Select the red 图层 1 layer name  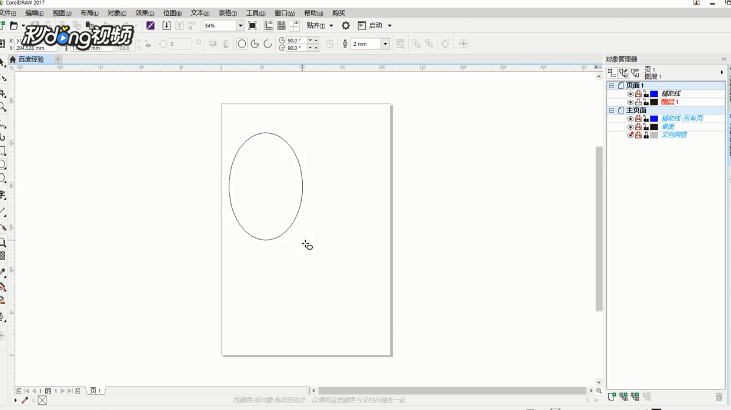click(x=669, y=102)
